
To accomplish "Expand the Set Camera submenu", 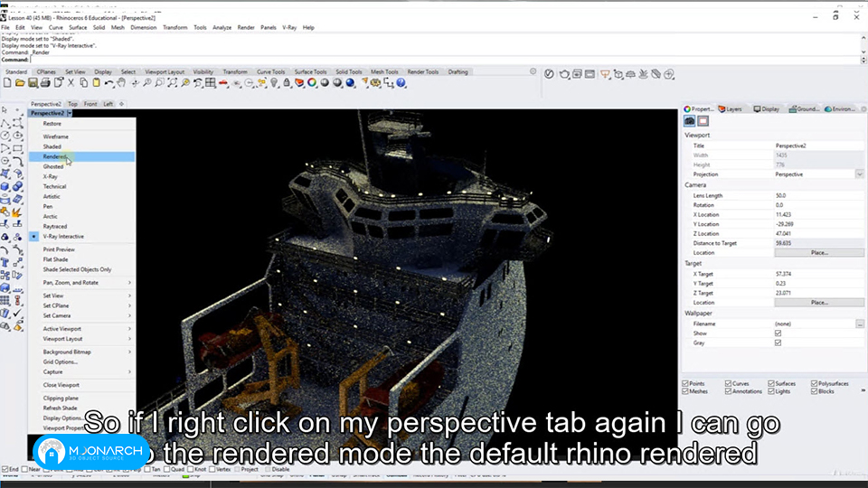I will [x=82, y=316].
